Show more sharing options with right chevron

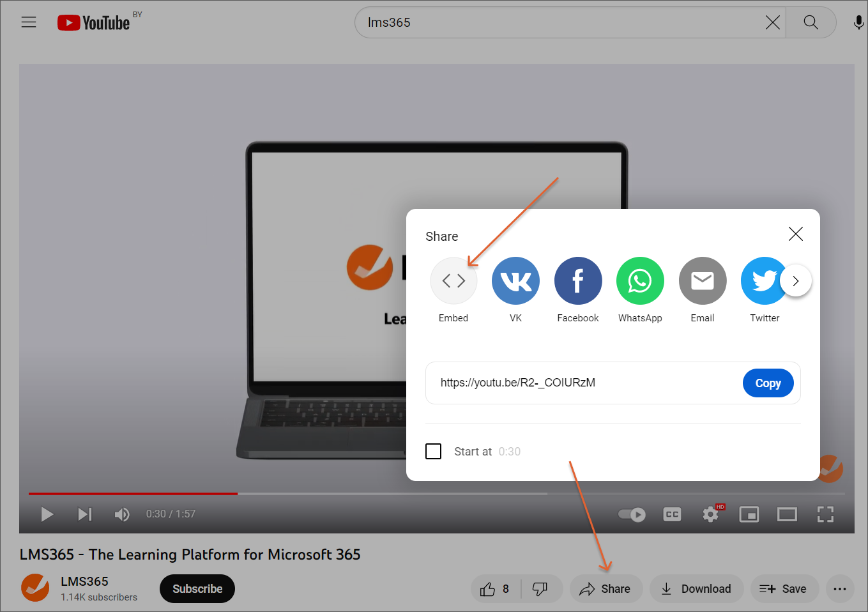(x=795, y=280)
